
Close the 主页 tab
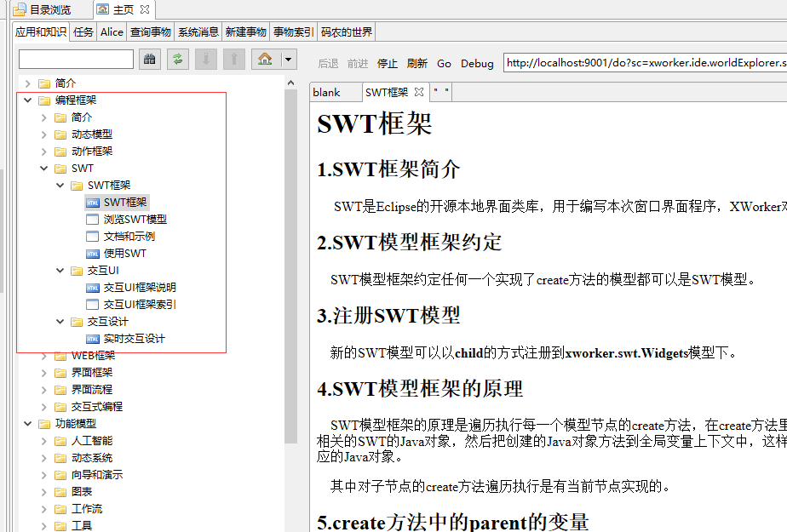145,9
